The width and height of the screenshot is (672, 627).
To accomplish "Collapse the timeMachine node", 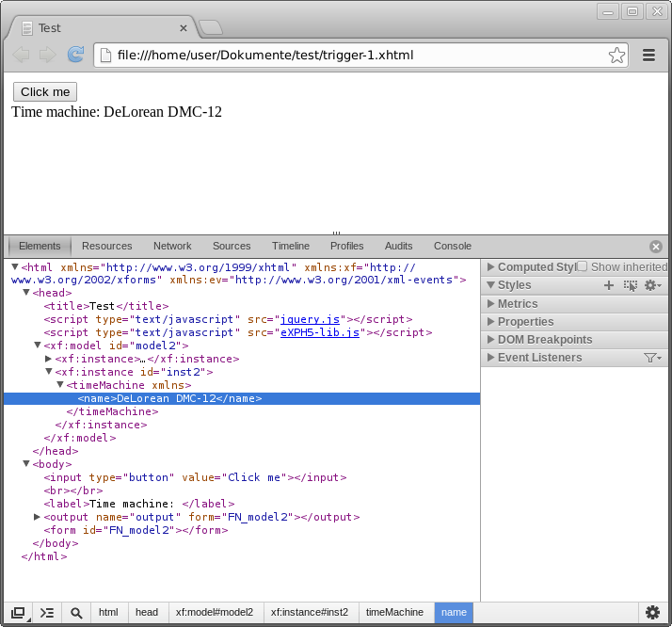I will tap(60, 385).
